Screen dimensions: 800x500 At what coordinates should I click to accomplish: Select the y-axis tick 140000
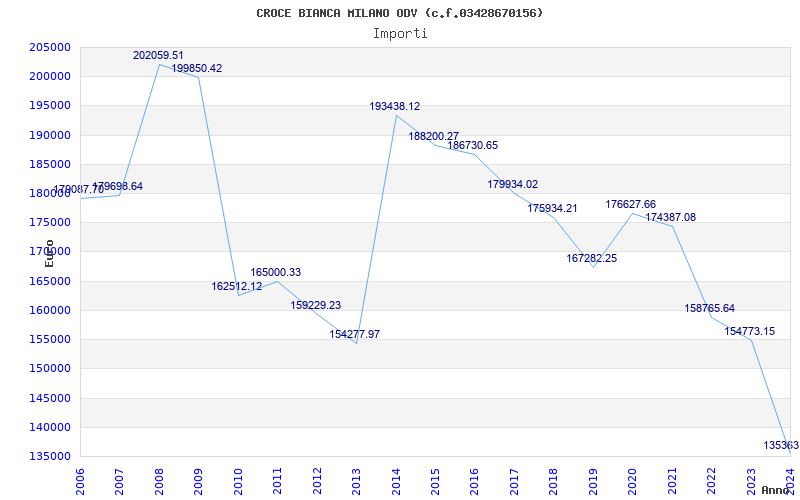[x=50, y=427]
